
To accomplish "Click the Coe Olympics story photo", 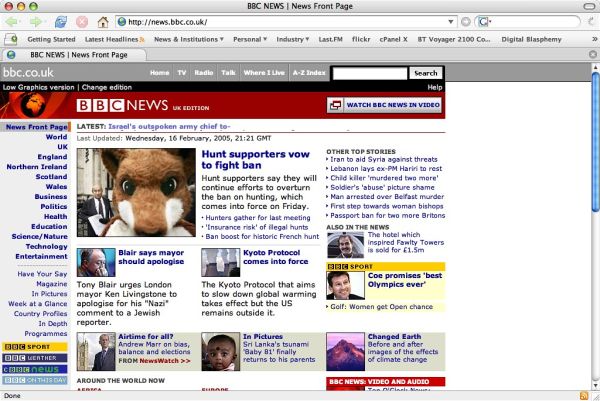I will (345, 285).
